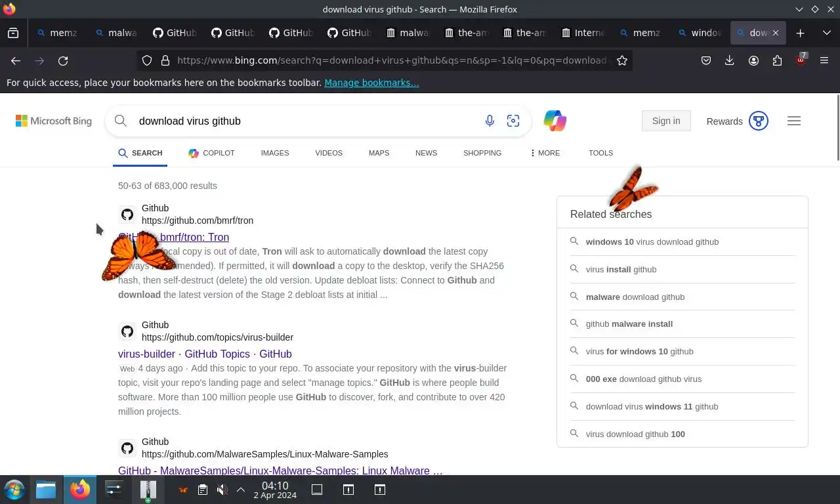The width and height of the screenshot is (840, 504).
Task: Start Bing visual image search
Action: click(x=513, y=121)
